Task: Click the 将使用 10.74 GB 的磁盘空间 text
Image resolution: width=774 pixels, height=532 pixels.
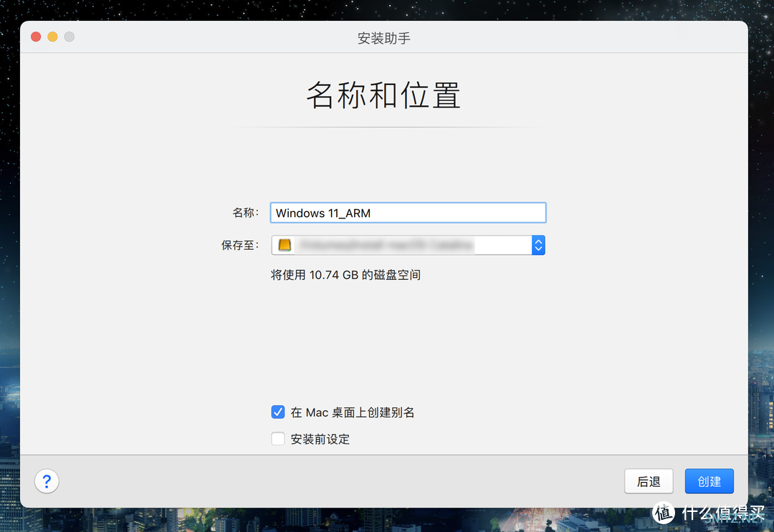Action: click(345, 275)
